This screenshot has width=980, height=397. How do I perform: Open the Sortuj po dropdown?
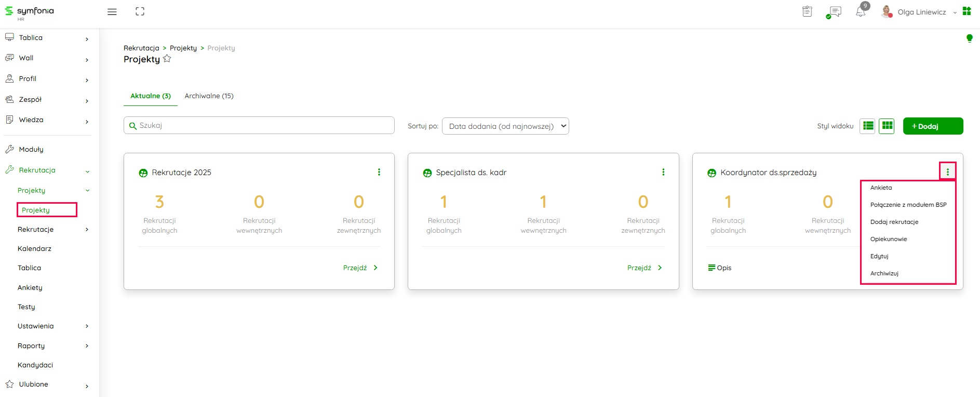[505, 126]
